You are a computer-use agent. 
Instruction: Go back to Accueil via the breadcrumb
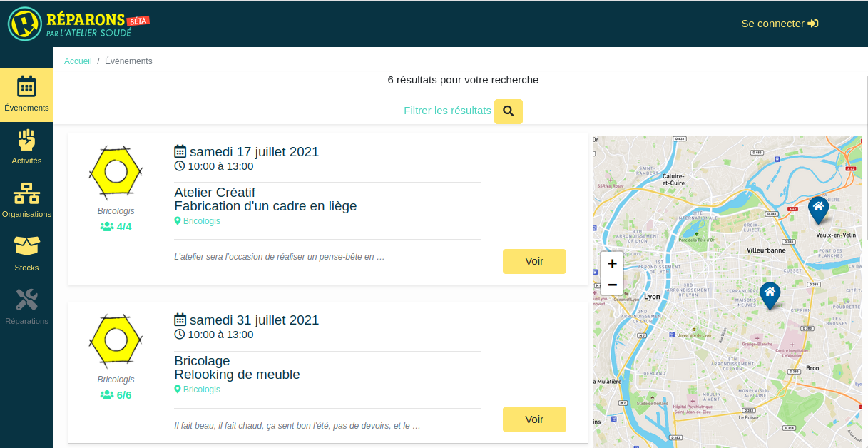[78, 61]
